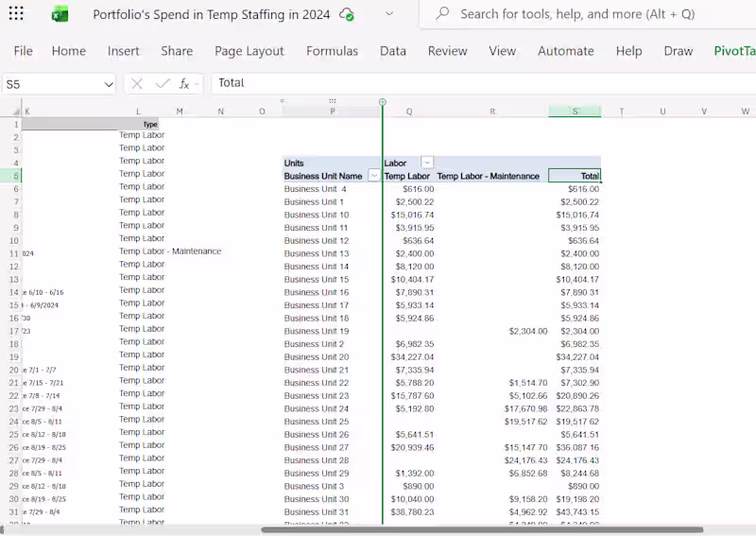Click the $15,016.74 Temp Labor cell

pyautogui.click(x=412, y=215)
